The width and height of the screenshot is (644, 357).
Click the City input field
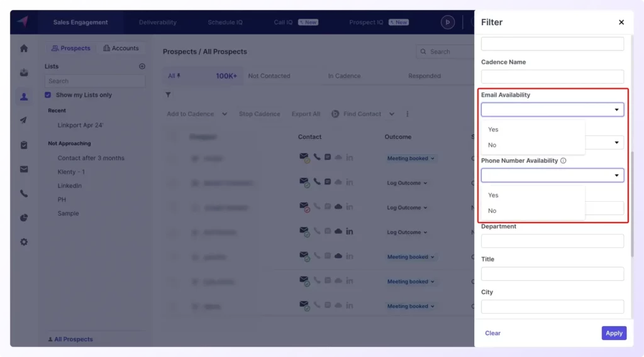552,307
